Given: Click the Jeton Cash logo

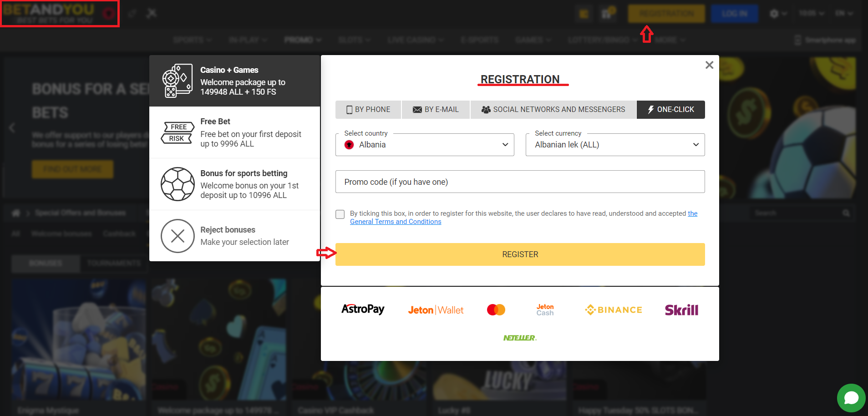Looking at the screenshot, I should pyautogui.click(x=545, y=310).
